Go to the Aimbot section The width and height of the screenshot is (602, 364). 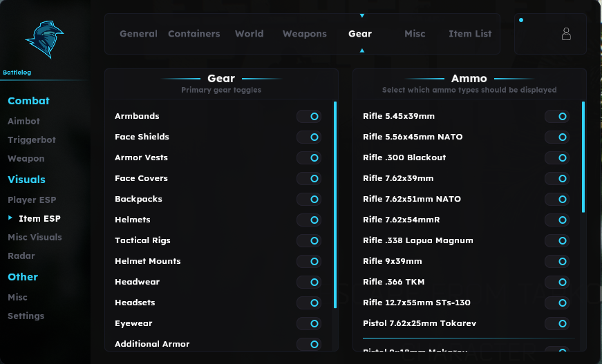coord(23,121)
